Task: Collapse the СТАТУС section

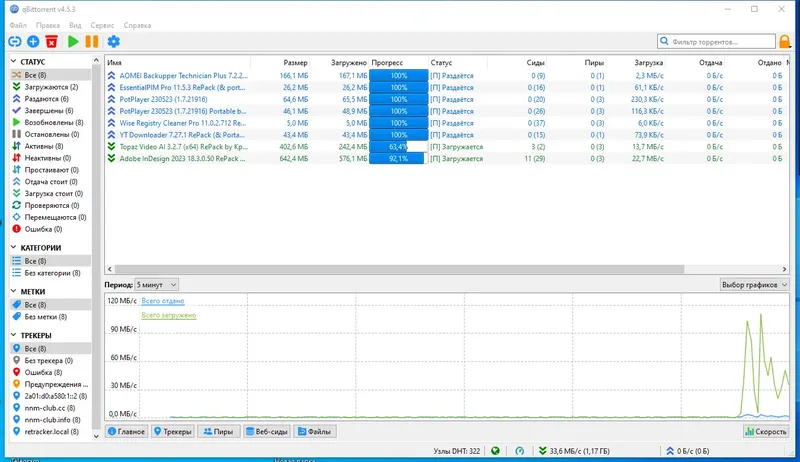Action: (x=14, y=61)
